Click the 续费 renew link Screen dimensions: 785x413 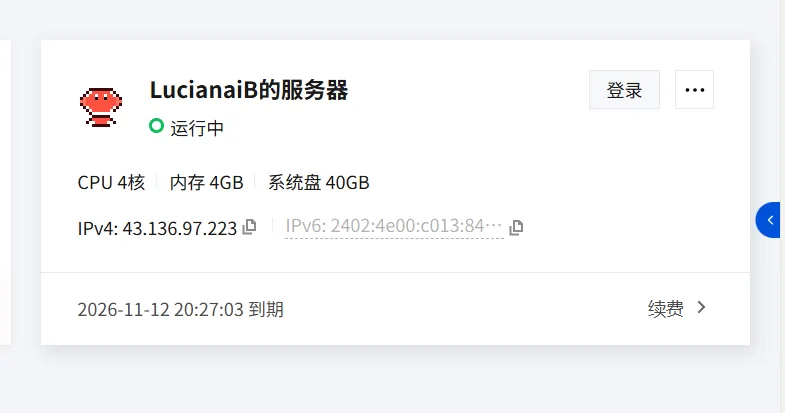click(x=665, y=308)
